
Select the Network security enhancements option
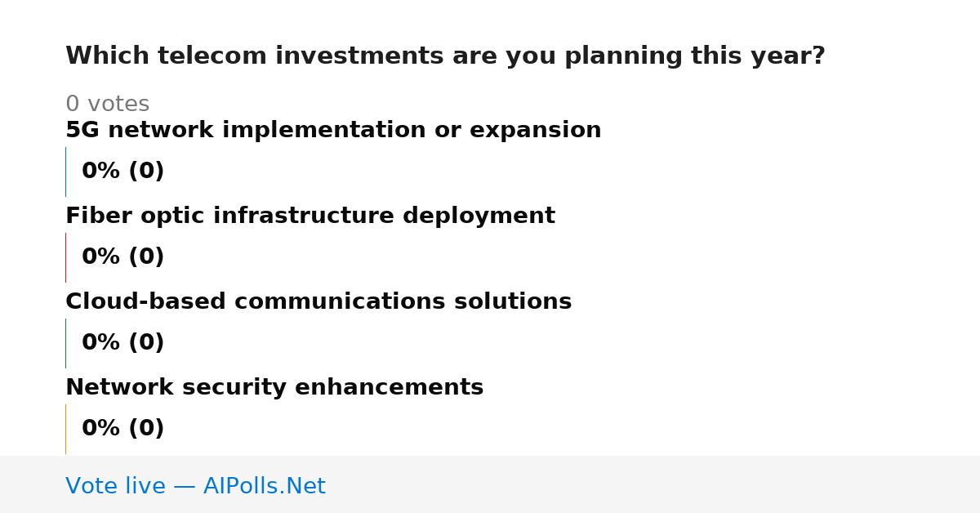[274, 388]
